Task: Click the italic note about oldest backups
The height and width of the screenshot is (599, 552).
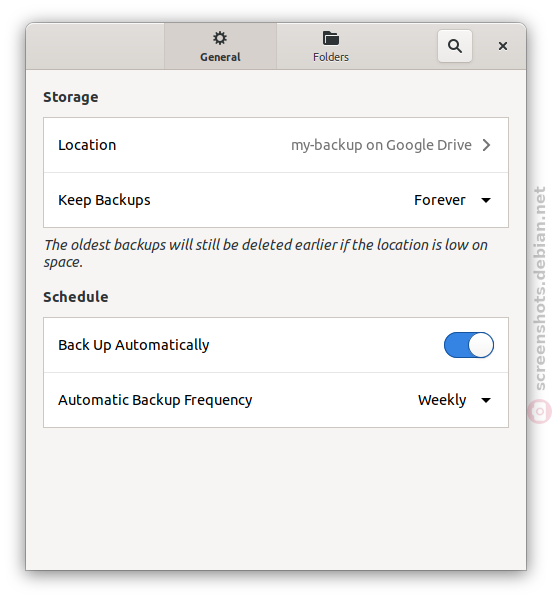Action: coord(265,253)
